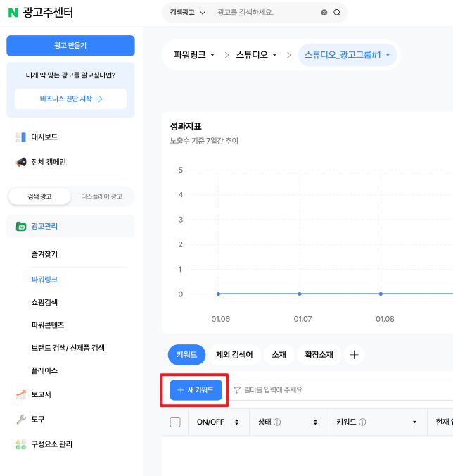Switch to the 확장소재 tab
The width and height of the screenshot is (453, 476).
[319, 355]
